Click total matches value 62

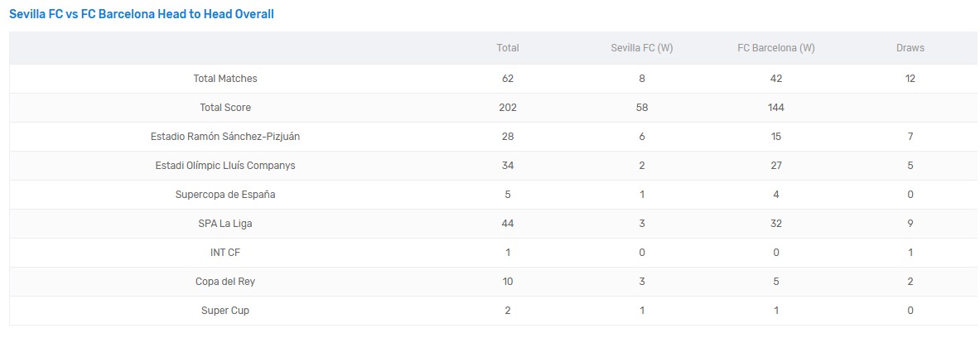tap(508, 79)
